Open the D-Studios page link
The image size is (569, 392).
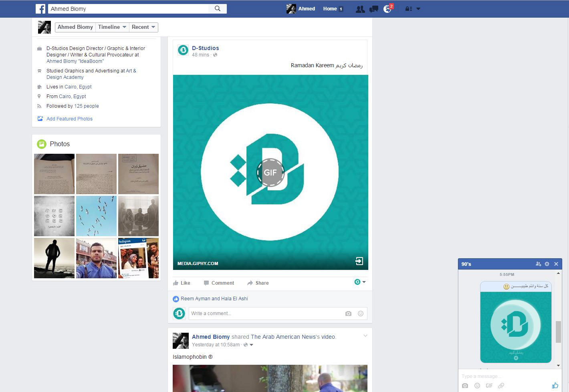tap(205, 48)
